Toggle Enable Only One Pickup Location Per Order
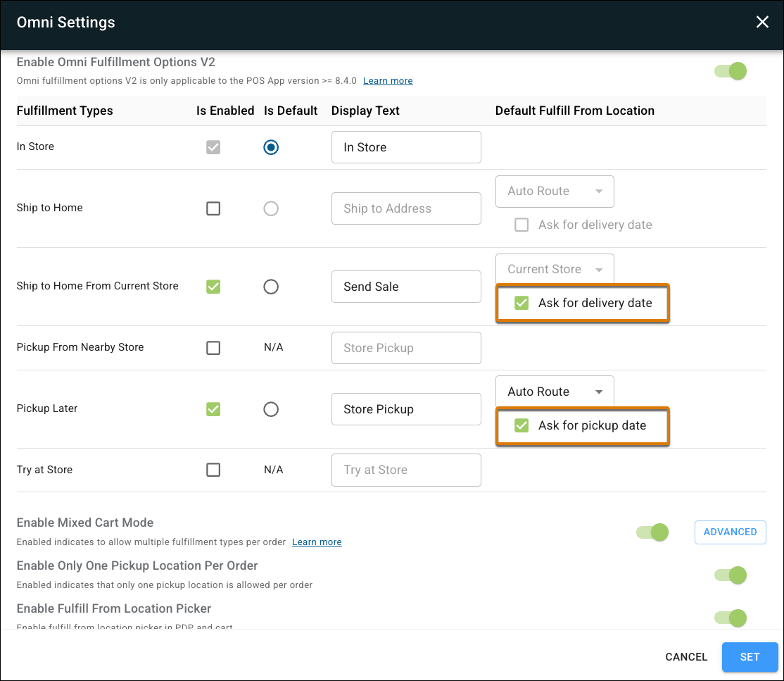The image size is (784, 681). [731, 575]
